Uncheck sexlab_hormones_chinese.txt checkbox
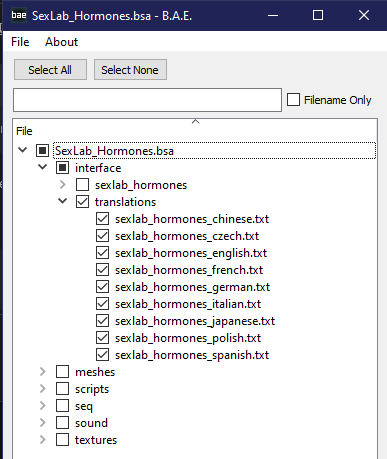Image resolution: width=387 pixels, height=459 pixels. click(102, 219)
